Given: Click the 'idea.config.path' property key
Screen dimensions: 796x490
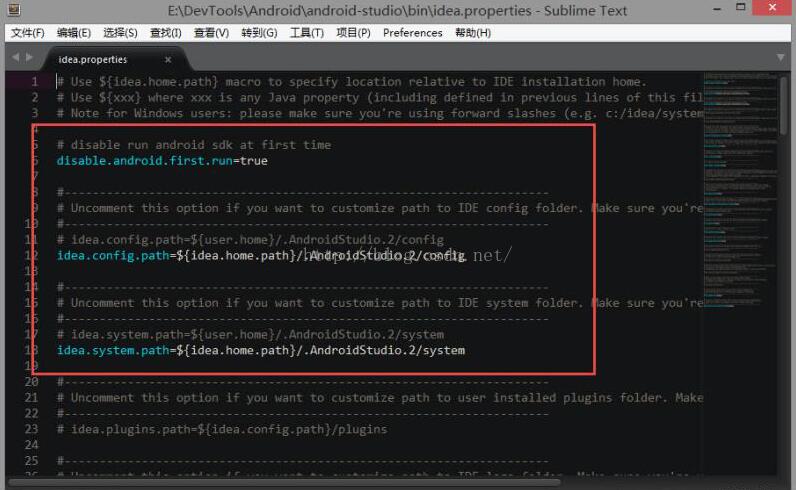Looking at the screenshot, I should point(113,255).
